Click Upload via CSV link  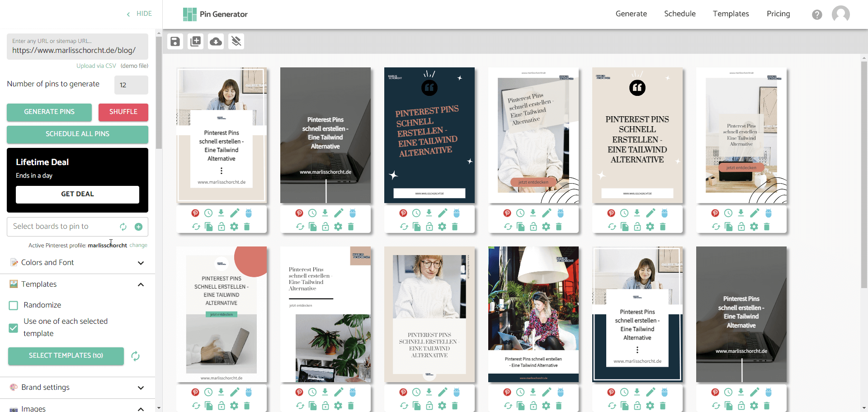tap(96, 66)
